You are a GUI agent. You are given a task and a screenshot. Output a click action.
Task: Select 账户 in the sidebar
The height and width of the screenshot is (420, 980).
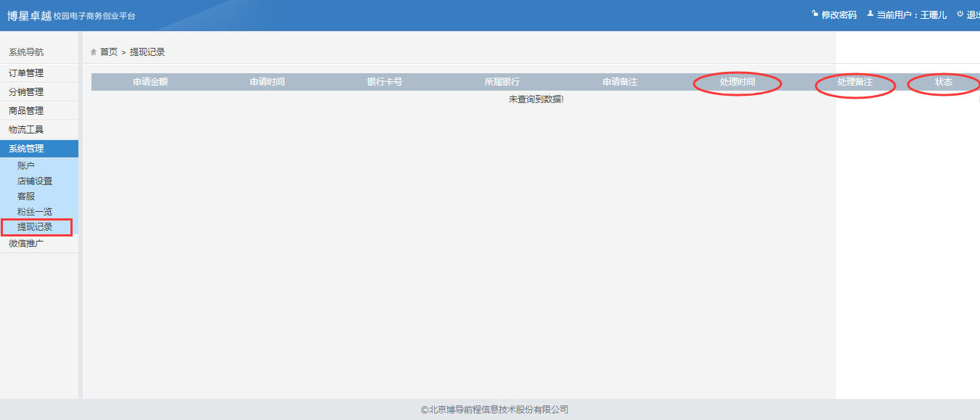(26, 166)
